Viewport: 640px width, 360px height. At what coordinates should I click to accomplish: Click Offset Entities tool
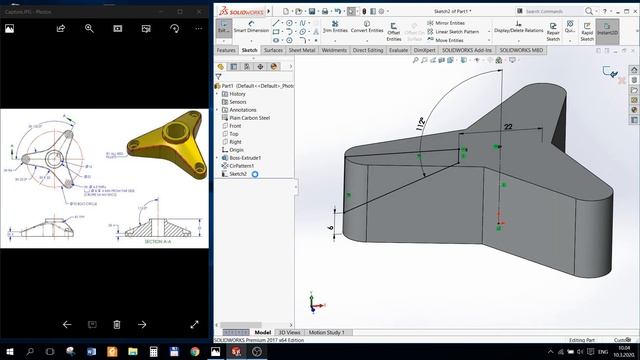click(x=393, y=31)
